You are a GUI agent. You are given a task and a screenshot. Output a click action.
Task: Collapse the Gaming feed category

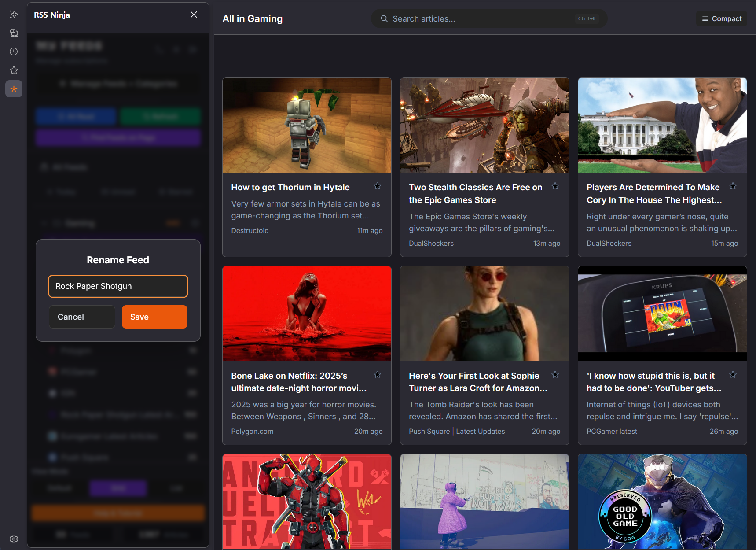click(x=44, y=223)
